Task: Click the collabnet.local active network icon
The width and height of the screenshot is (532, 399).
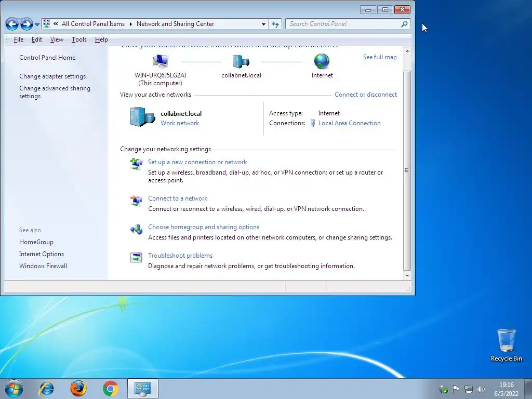Action: point(142,117)
